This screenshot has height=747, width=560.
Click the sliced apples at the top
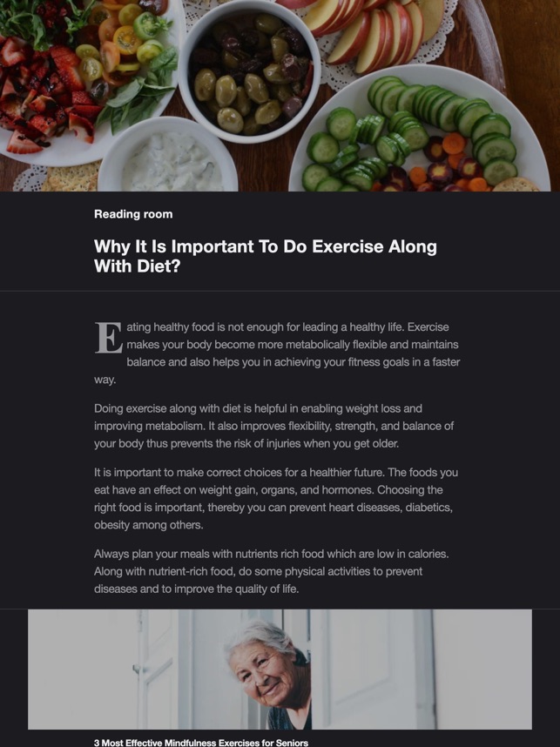click(368, 30)
